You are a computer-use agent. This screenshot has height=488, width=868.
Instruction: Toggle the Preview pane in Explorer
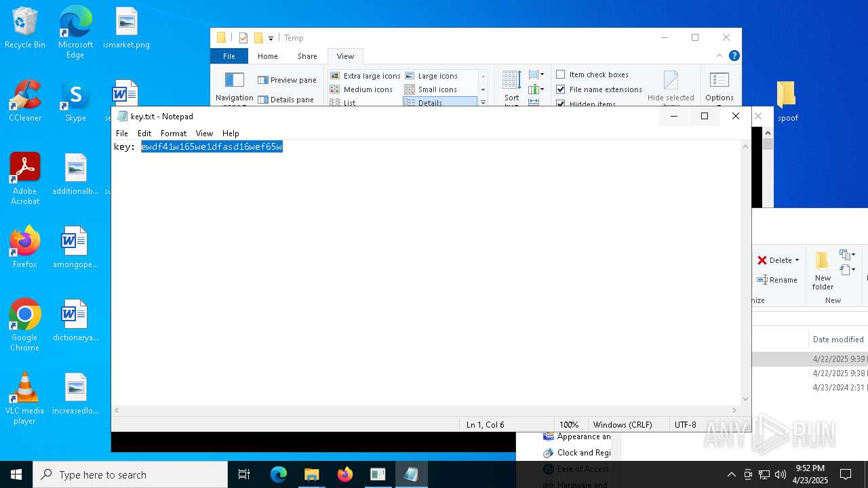[x=288, y=80]
